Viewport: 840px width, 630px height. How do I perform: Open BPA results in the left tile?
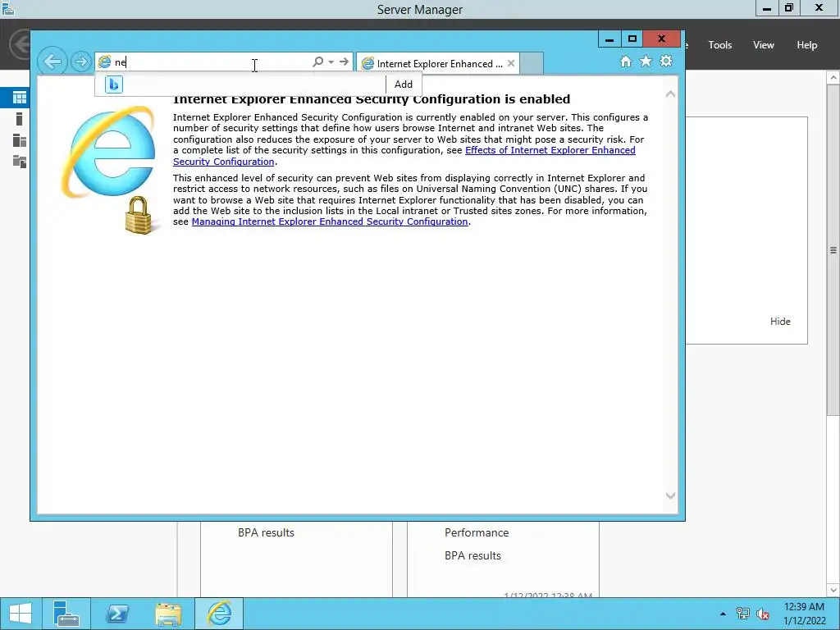(x=266, y=532)
